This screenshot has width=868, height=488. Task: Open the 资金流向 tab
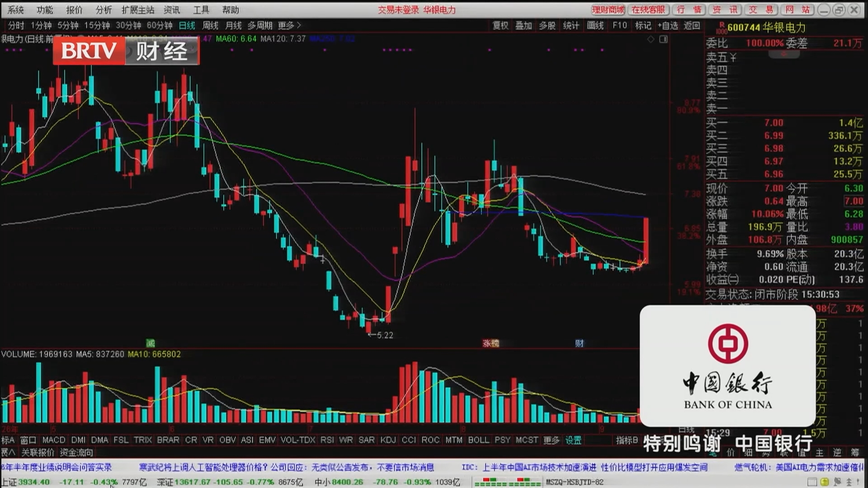(x=76, y=452)
